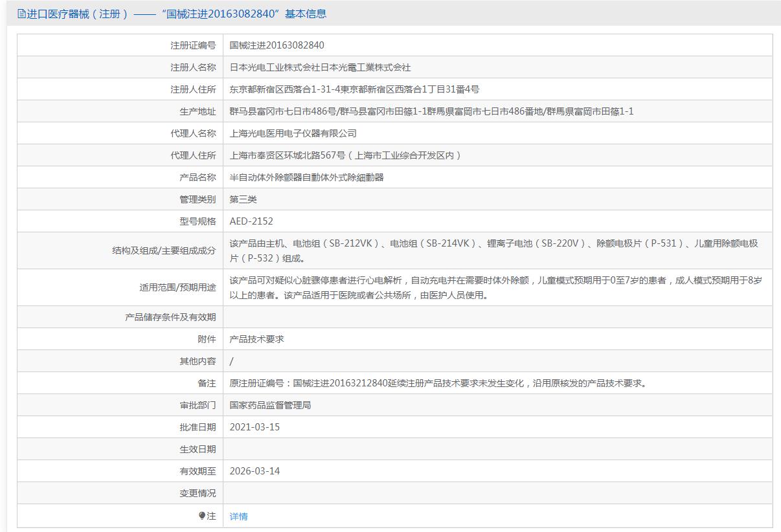
Task: Click the 管理类别 value 第三类
Action: [x=243, y=199]
